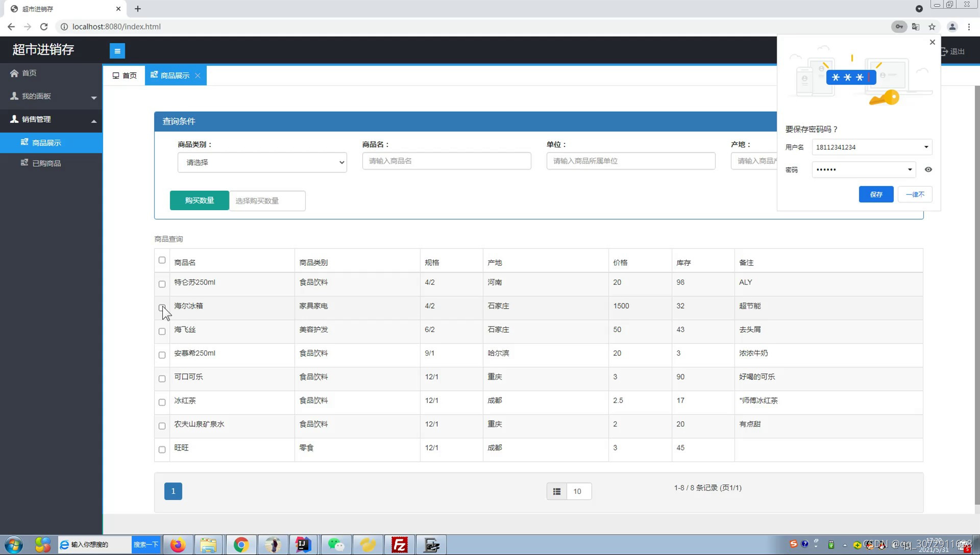The image size is (980, 555).
Task: Click the sidebar collapse hamburger icon
Action: pyautogui.click(x=117, y=51)
